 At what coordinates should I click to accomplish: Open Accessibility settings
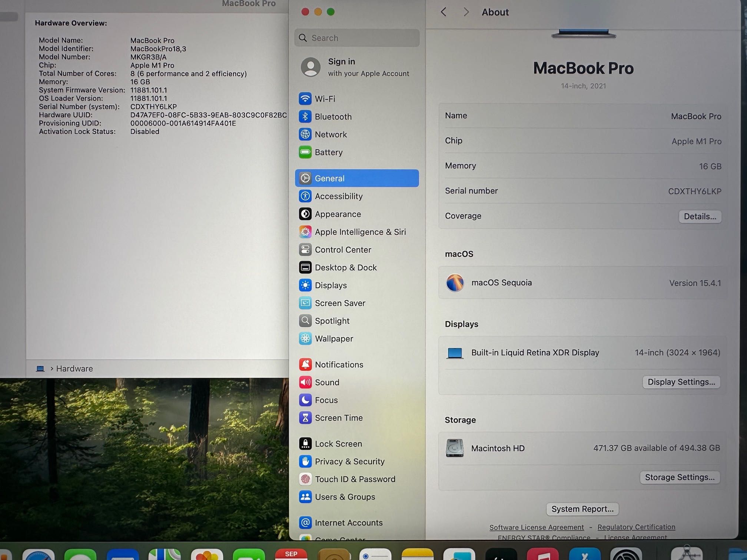click(357, 196)
